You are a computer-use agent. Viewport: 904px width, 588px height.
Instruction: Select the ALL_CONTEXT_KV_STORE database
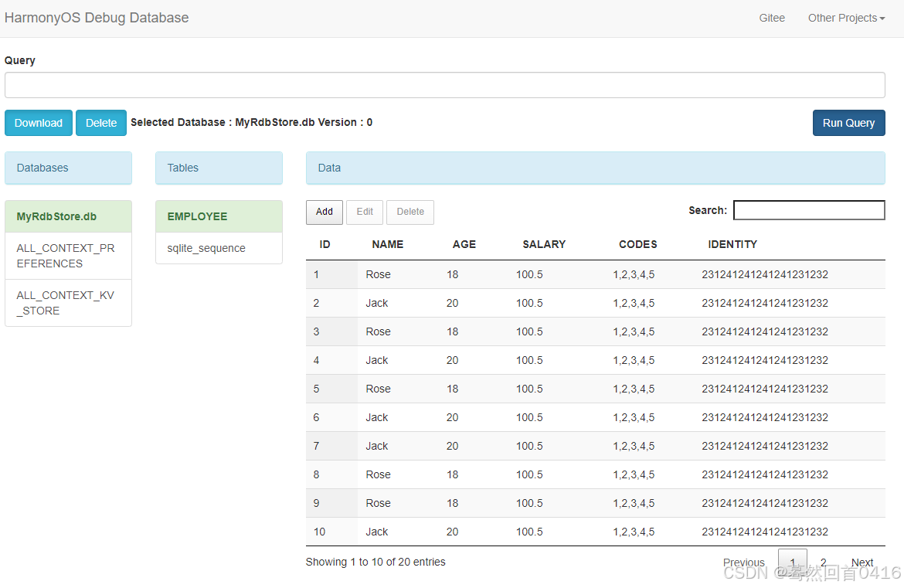pyautogui.click(x=68, y=303)
